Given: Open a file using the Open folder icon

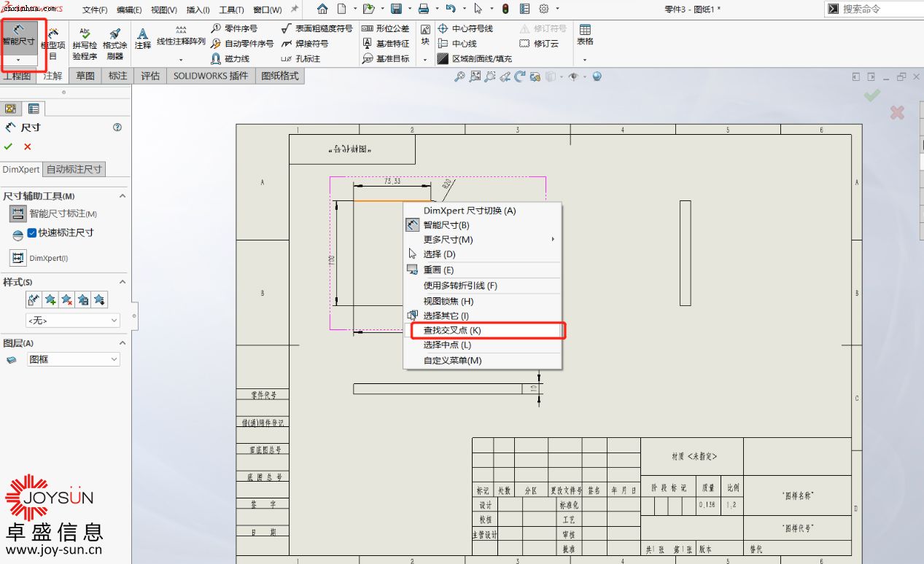Looking at the screenshot, I should click(368, 9).
